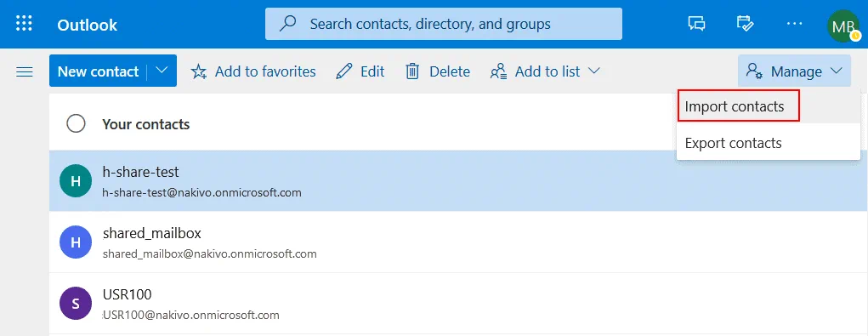Viewport: 868px width, 336px height.
Task: Click h-share-test@nakivo.onmicrosoft.com email text
Action: pyautogui.click(x=202, y=192)
